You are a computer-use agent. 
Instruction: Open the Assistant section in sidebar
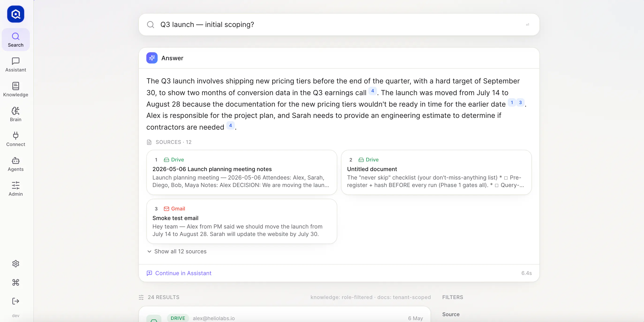[x=15, y=64]
